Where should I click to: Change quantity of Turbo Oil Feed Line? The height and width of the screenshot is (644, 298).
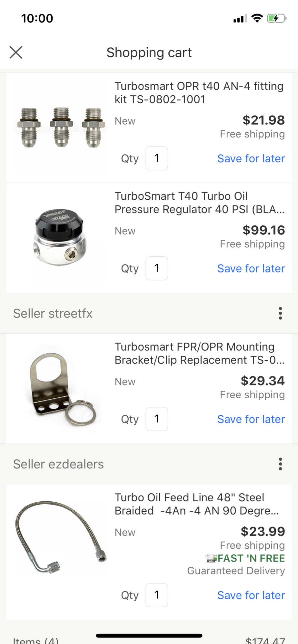pos(157,595)
